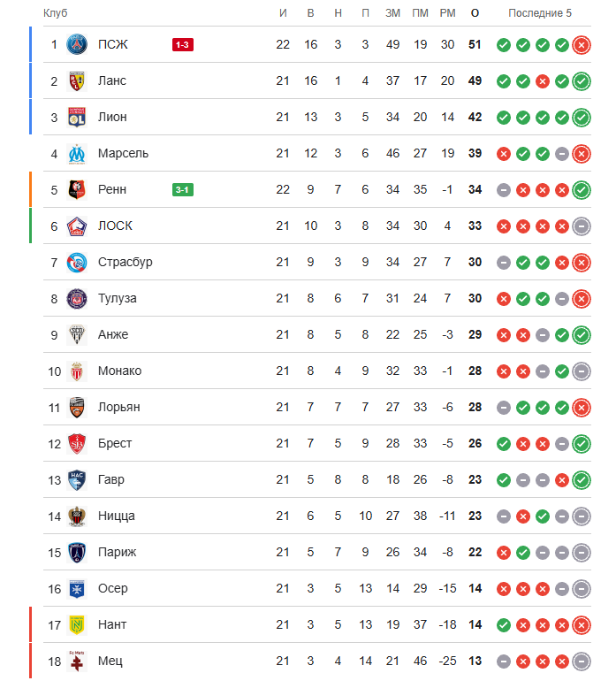Click the Последние 5 column header

[540, 13]
